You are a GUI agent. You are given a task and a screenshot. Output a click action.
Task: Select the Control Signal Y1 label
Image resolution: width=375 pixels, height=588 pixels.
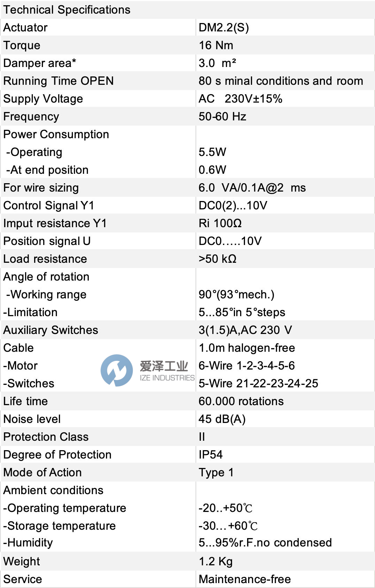[x=49, y=206]
